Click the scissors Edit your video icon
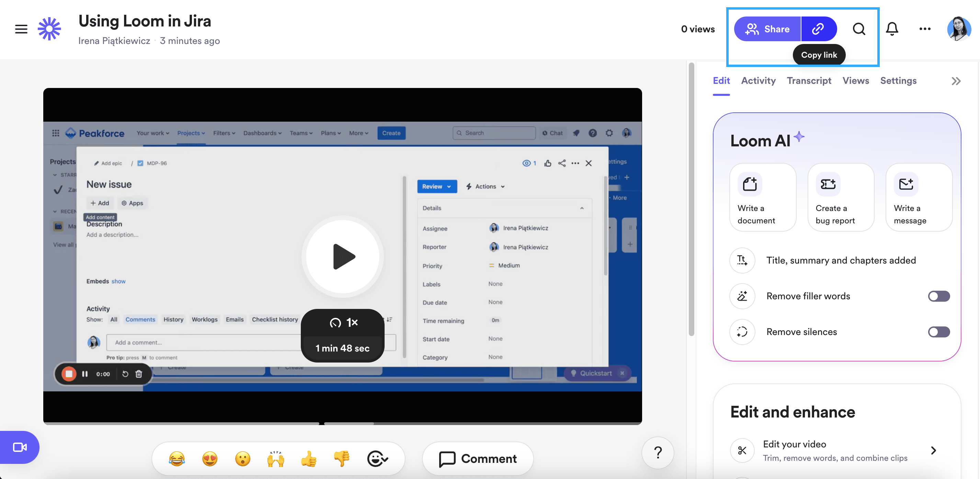 [742, 451]
